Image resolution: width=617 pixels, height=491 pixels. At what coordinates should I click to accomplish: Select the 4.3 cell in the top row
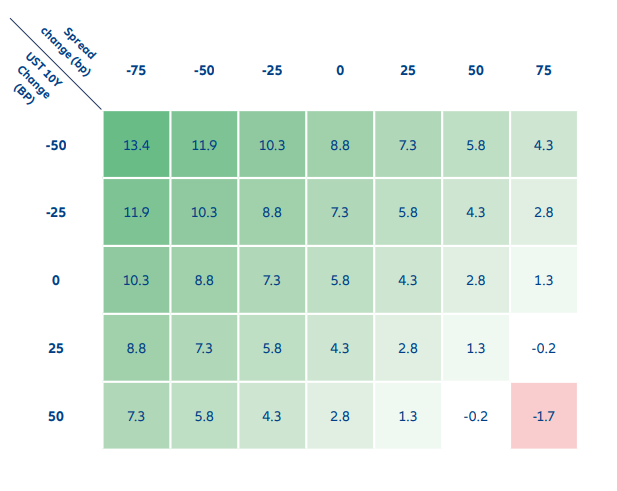click(x=543, y=145)
